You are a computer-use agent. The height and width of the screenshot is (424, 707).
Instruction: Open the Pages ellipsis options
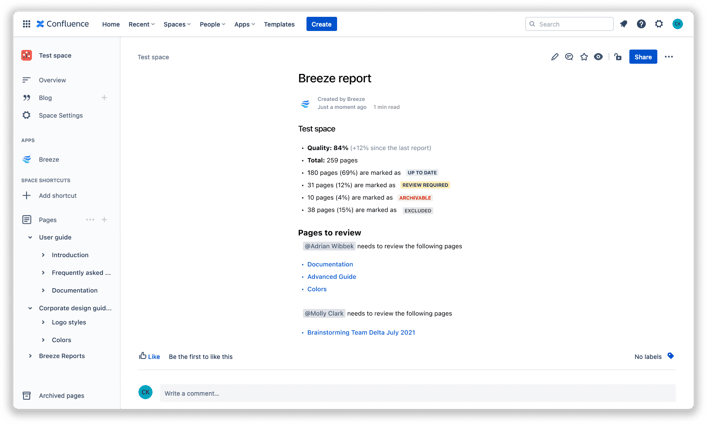90,220
